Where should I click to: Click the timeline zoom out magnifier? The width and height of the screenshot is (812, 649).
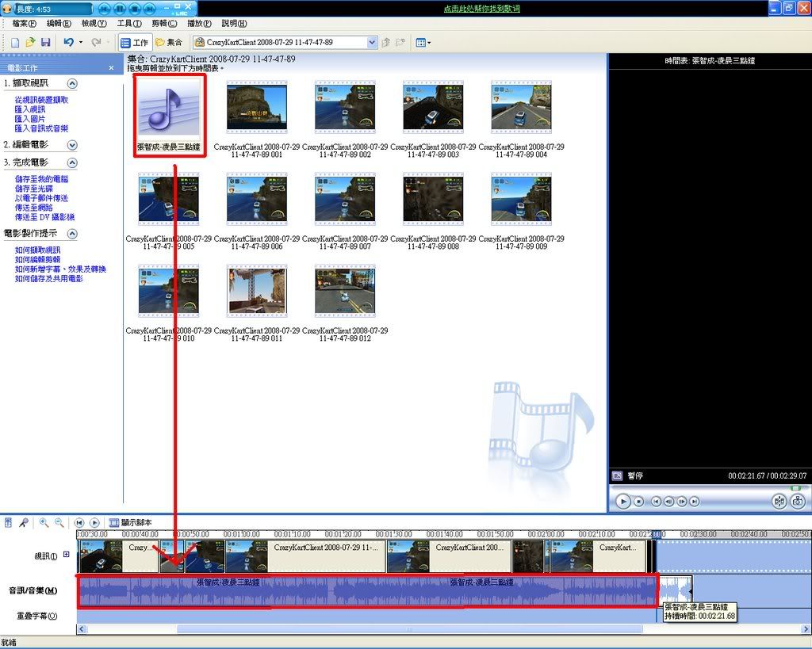coord(59,523)
